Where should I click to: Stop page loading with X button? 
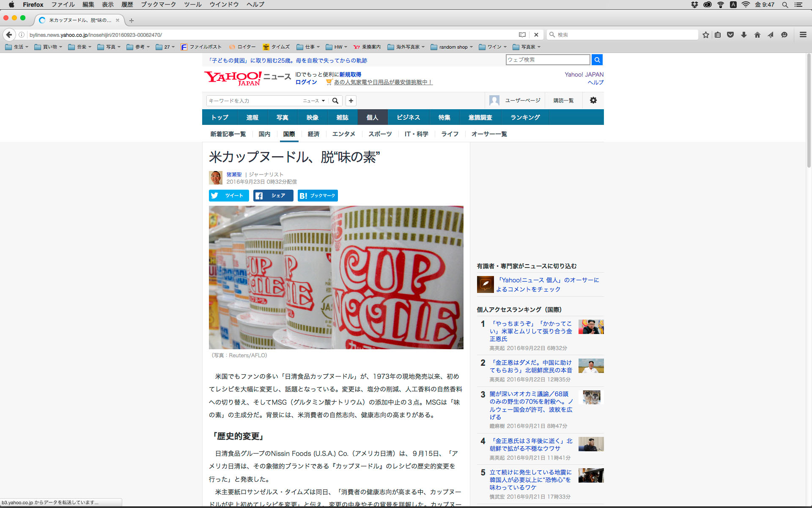click(536, 35)
